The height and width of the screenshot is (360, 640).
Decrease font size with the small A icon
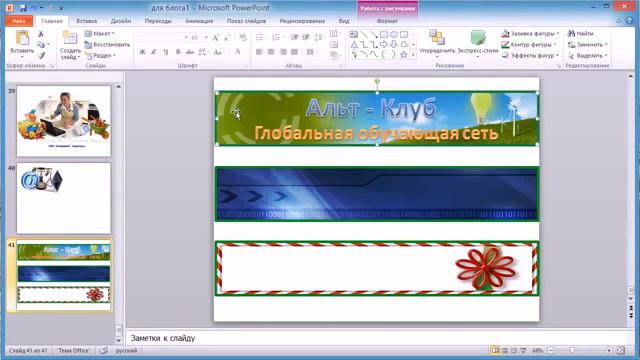point(227,38)
